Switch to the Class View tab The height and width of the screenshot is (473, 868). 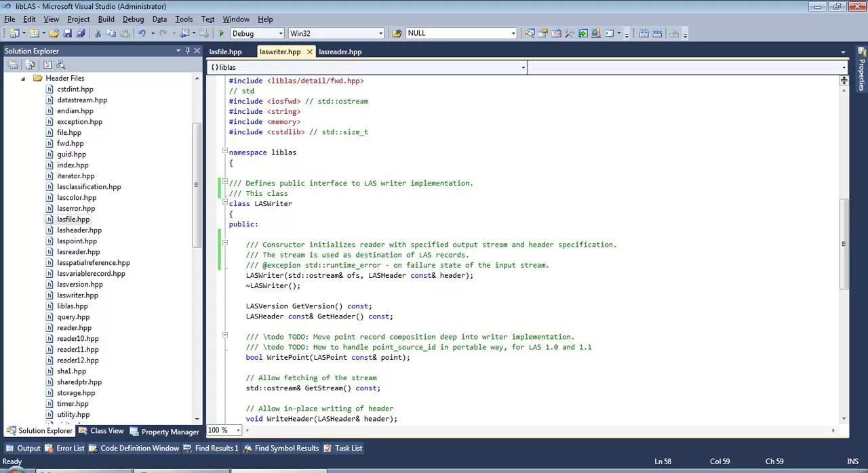click(x=102, y=431)
